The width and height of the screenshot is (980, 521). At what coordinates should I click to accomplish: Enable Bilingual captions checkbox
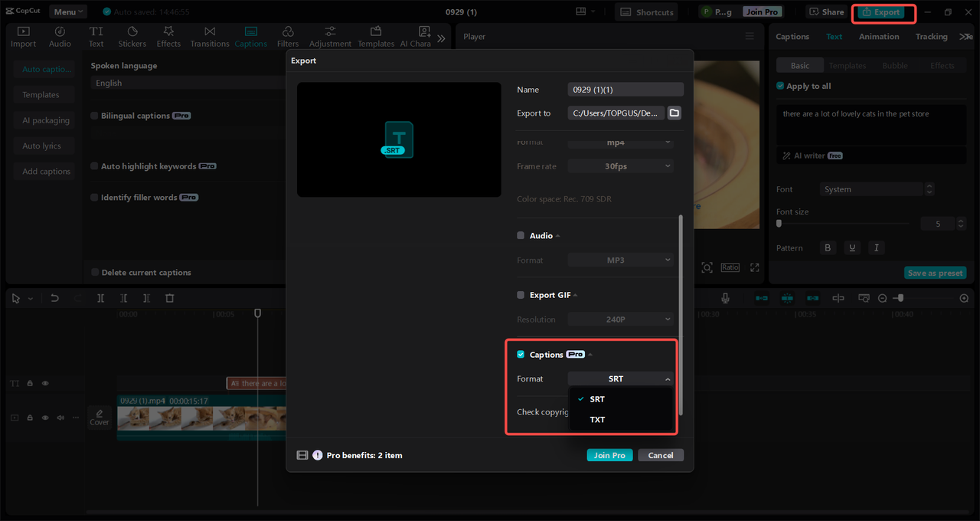point(95,116)
